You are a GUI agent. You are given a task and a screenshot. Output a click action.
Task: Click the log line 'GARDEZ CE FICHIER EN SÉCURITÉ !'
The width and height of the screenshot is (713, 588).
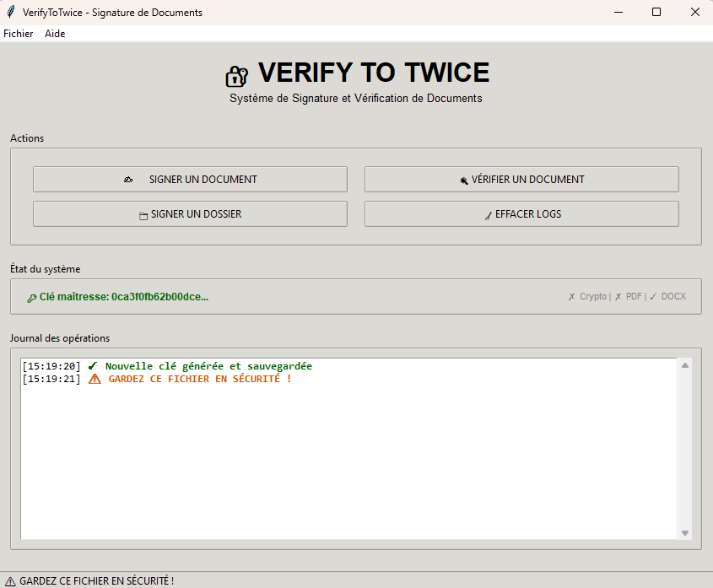coord(200,379)
